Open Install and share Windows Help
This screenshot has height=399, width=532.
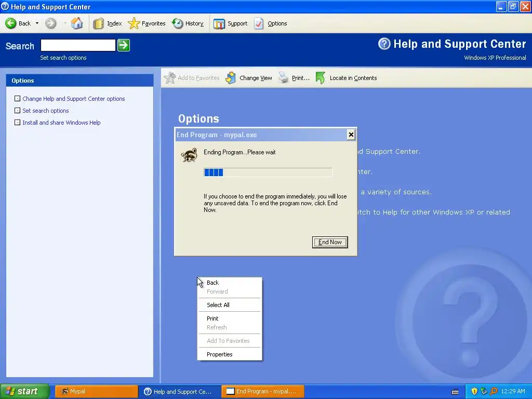pyautogui.click(x=61, y=123)
